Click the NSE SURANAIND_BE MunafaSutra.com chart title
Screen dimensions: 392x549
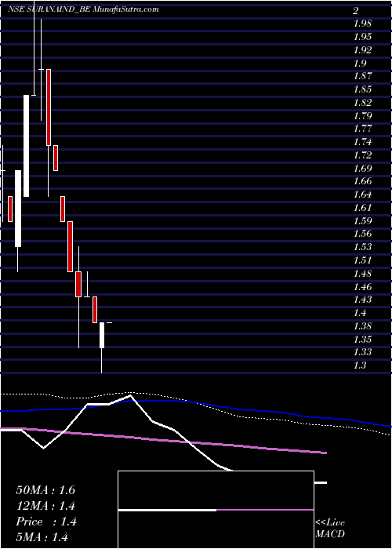tap(83, 9)
